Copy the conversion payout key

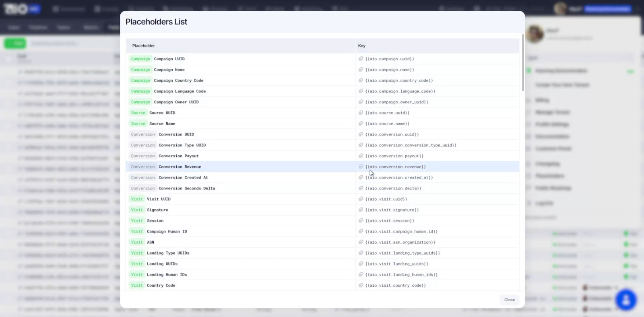click(361, 156)
